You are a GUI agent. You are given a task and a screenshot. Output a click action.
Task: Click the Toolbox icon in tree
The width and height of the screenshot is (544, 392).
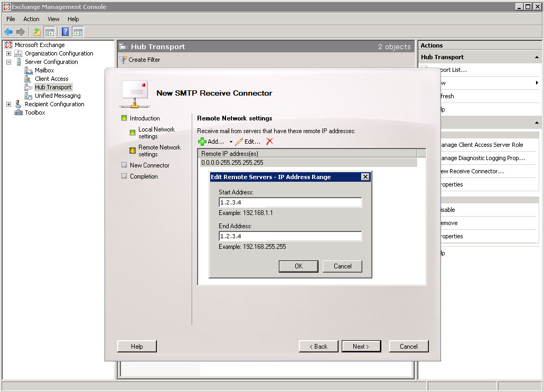(x=18, y=113)
